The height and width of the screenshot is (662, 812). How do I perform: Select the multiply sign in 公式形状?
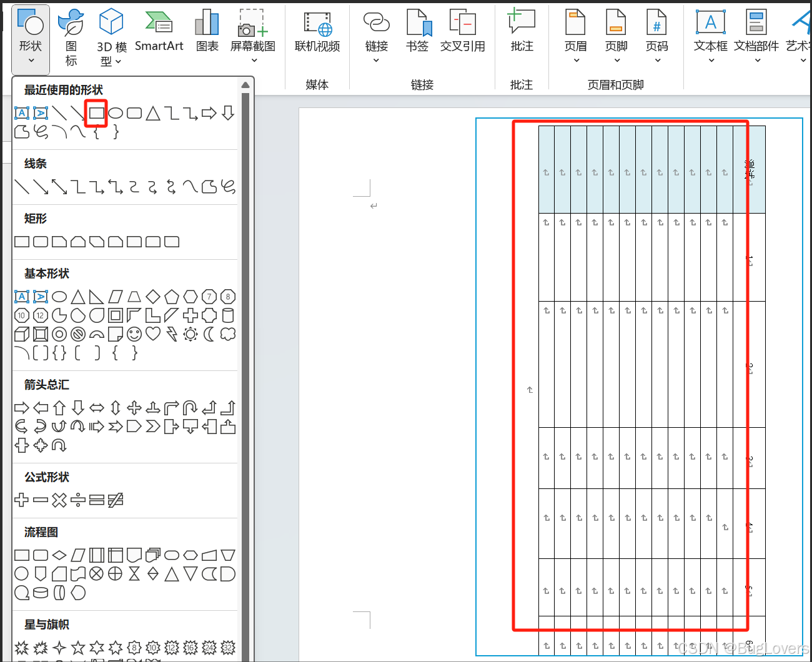[59, 500]
